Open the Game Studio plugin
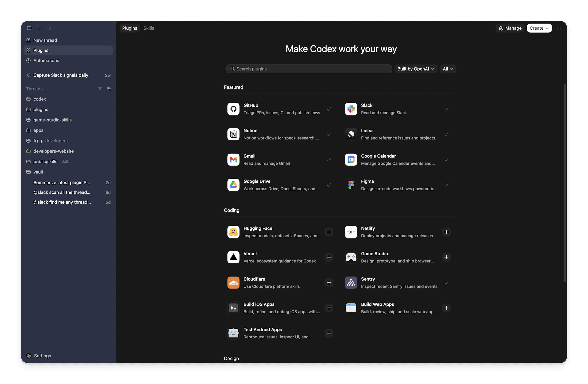 (351, 257)
